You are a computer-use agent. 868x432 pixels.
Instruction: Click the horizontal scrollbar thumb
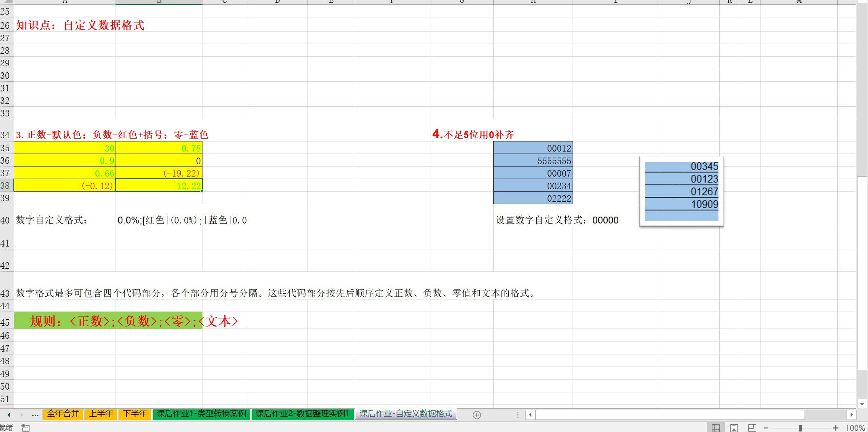tap(670, 415)
